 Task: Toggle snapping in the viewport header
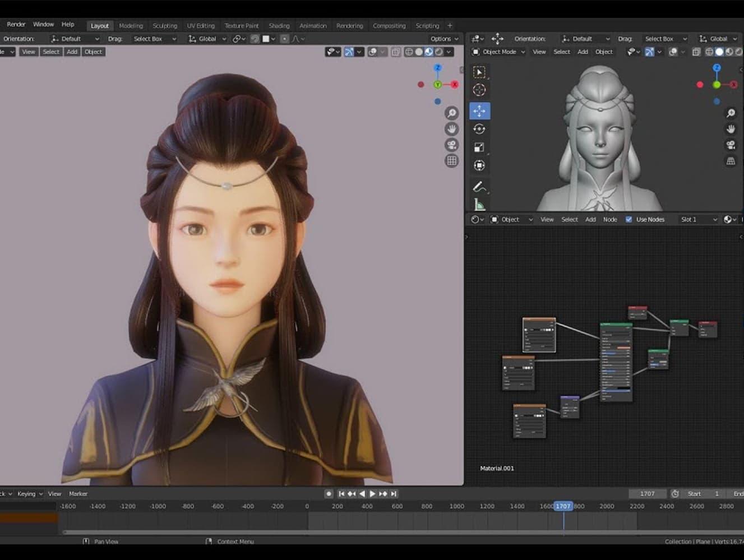pos(255,38)
